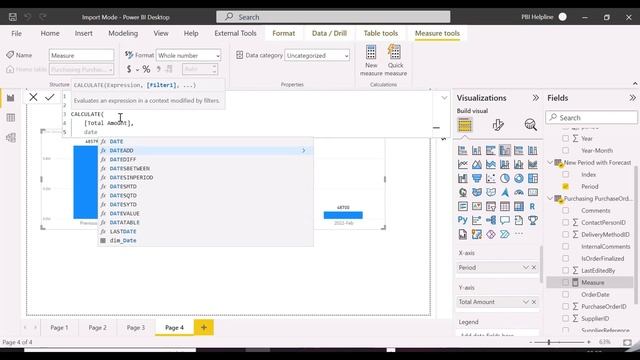Image resolution: width=640 pixels, height=360 pixels.
Task: Remove Period from X-axis
Action: 534,267
